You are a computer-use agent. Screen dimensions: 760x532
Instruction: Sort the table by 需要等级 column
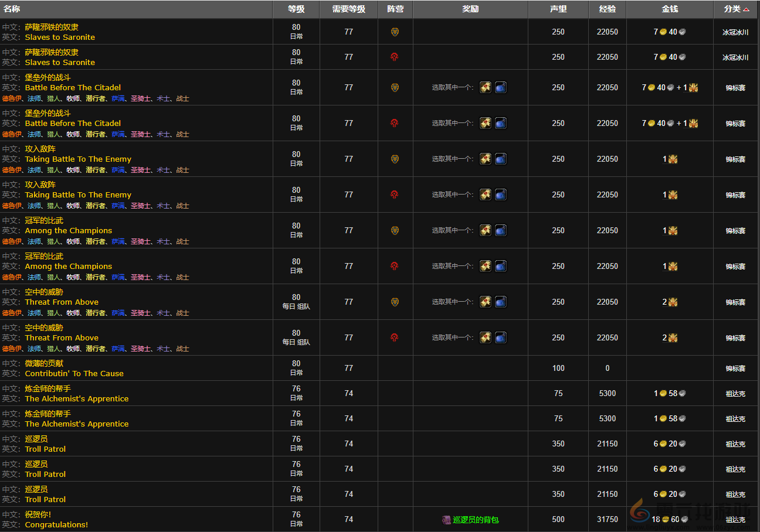point(349,9)
